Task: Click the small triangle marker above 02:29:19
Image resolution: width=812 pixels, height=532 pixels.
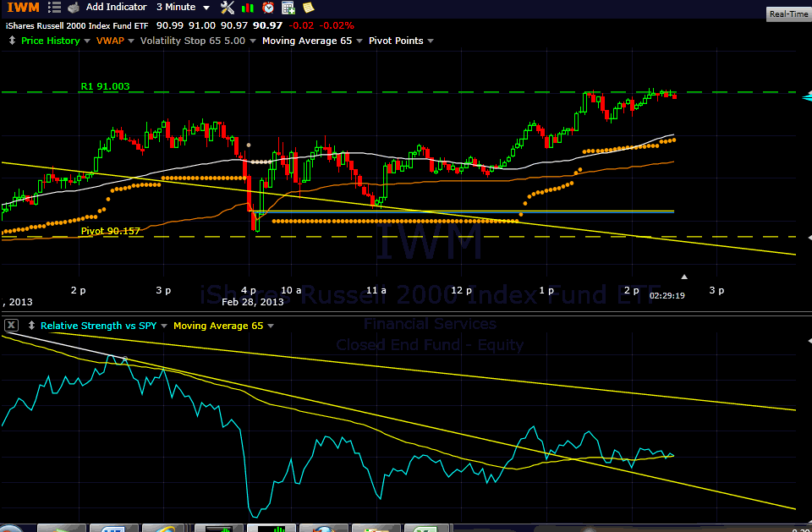Action: coord(684,277)
